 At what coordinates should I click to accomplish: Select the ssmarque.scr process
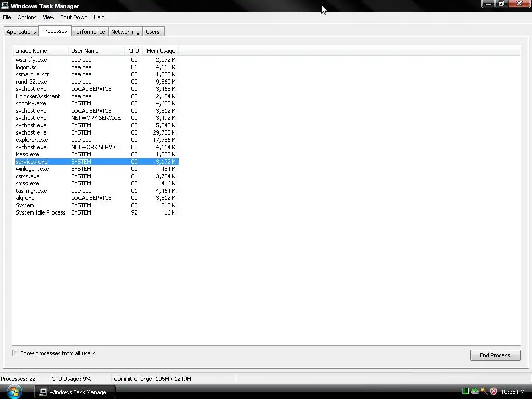click(97, 74)
